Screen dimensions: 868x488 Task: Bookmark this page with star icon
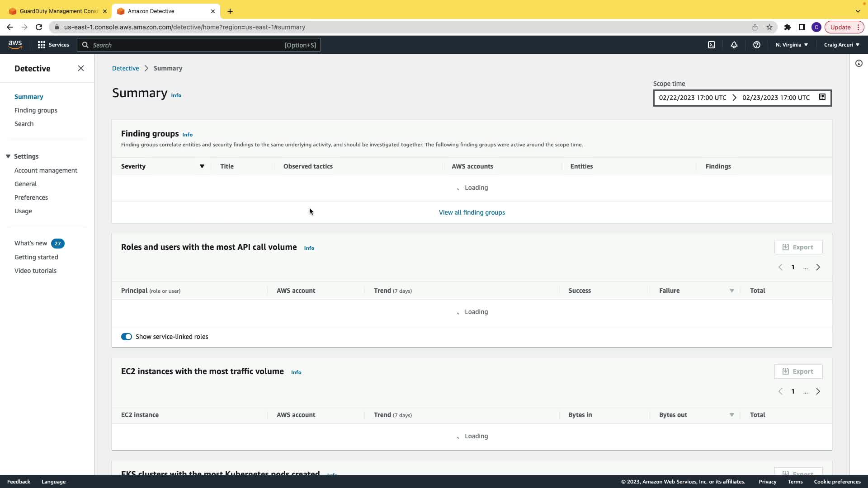point(769,27)
